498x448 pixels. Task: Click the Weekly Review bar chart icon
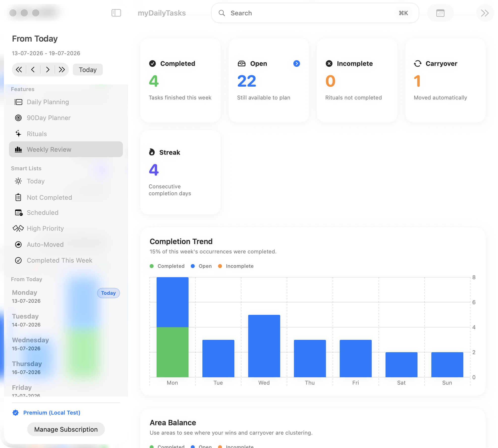[18, 149]
